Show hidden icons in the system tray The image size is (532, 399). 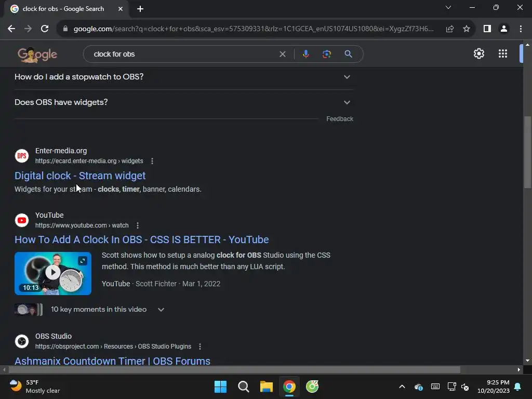coord(402,387)
